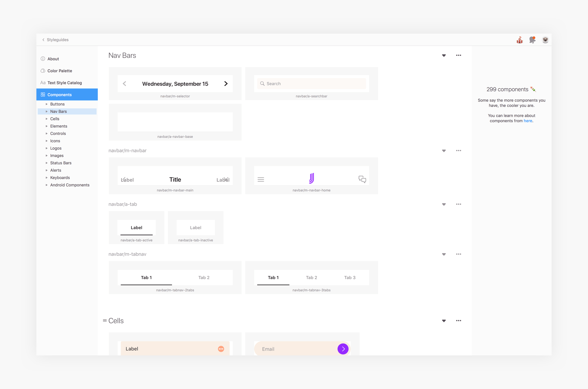The width and height of the screenshot is (588, 389).
Task: Open the Text Style Catalog page
Action: [65, 83]
